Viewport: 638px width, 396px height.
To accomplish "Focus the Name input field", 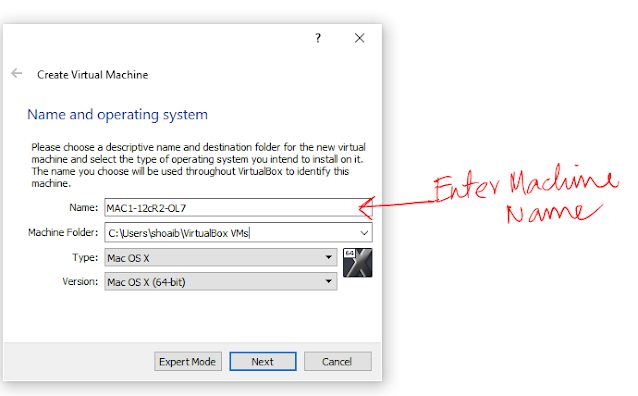I will (x=238, y=208).
